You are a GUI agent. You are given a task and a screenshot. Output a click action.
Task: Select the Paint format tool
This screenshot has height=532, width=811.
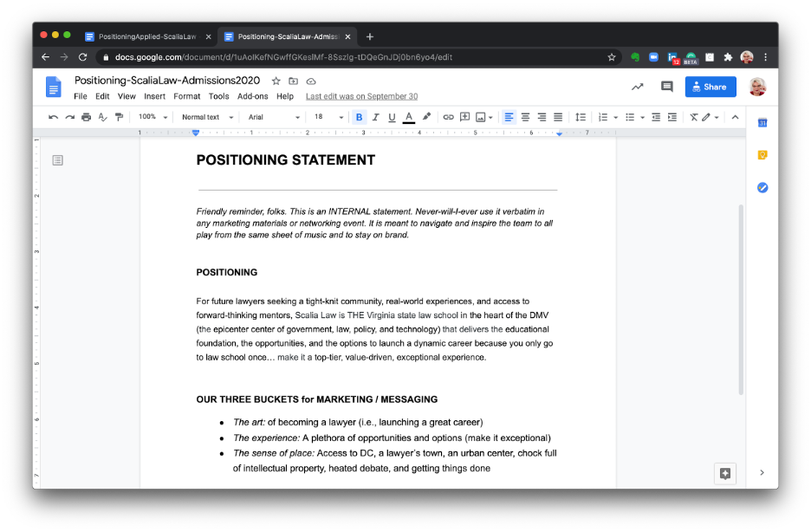(120, 117)
